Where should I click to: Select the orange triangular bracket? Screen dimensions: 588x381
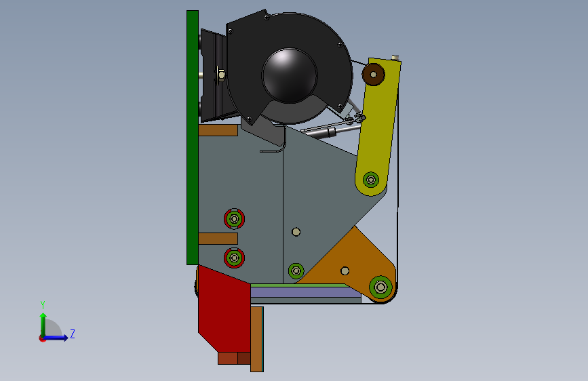(x=353, y=259)
